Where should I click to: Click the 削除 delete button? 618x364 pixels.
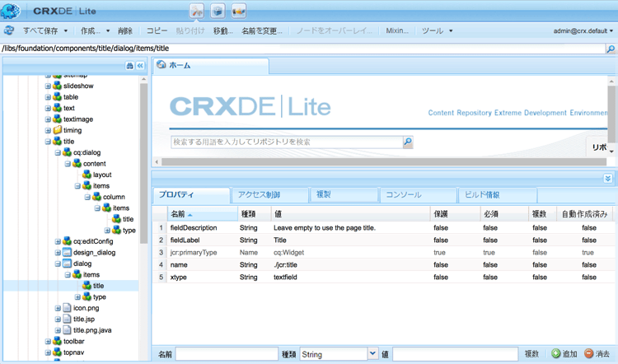[x=125, y=30]
